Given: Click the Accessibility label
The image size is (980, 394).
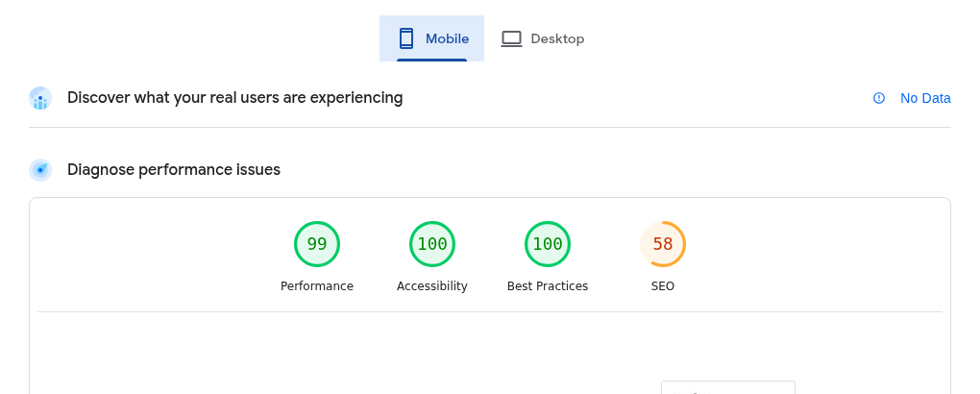Looking at the screenshot, I should pyautogui.click(x=432, y=285).
